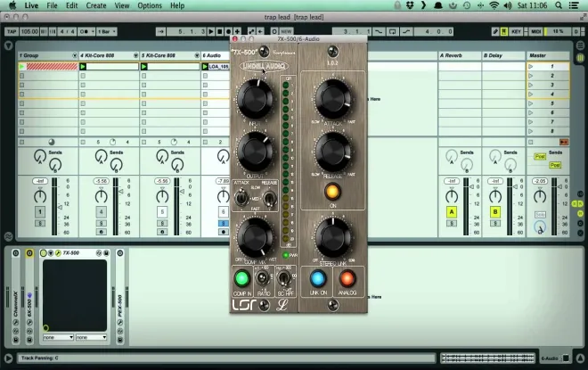588x370 pixels.
Task: Select track activator 4 on Kit-Core 808
Action: [x=101, y=212]
